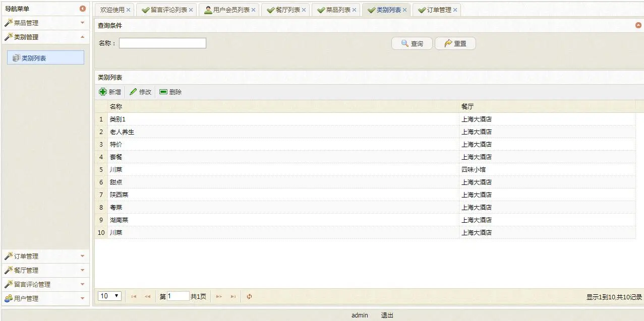
Task: Select the row 湖南菜
Action: pos(365,220)
